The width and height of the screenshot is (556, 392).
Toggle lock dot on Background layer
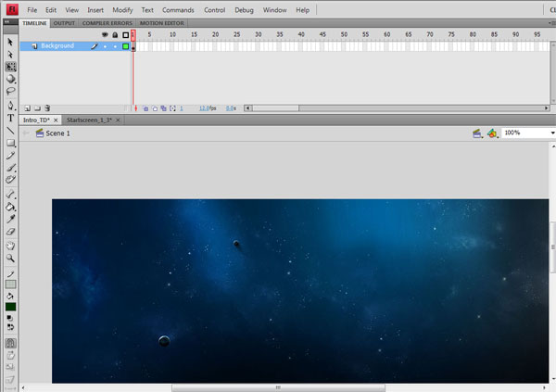114,45
